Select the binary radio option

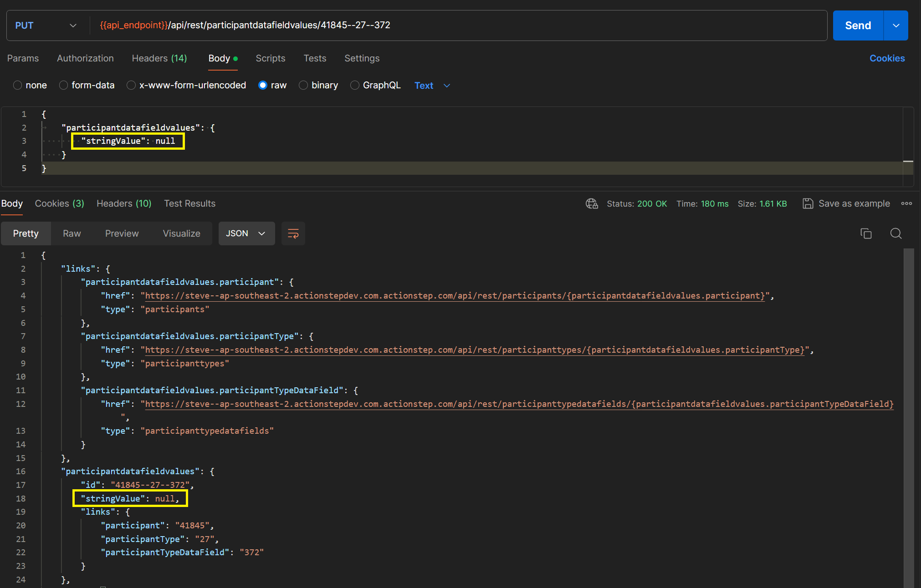(x=303, y=85)
